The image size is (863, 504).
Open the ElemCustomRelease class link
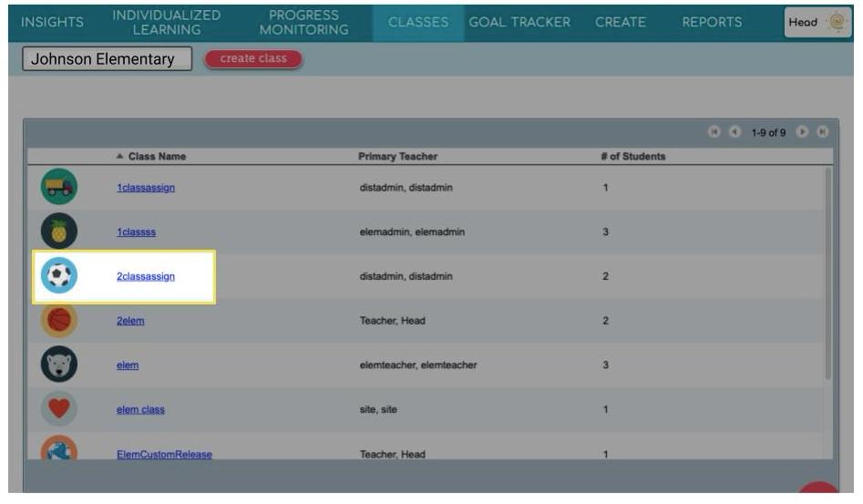164,455
